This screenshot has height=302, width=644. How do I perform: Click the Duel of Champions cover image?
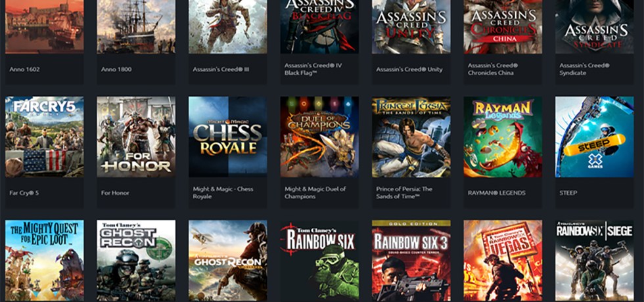(319, 137)
